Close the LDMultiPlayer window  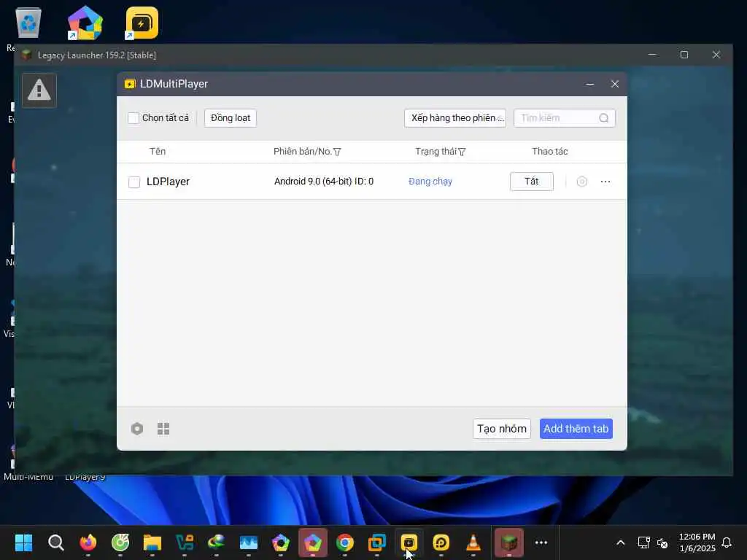(x=615, y=85)
